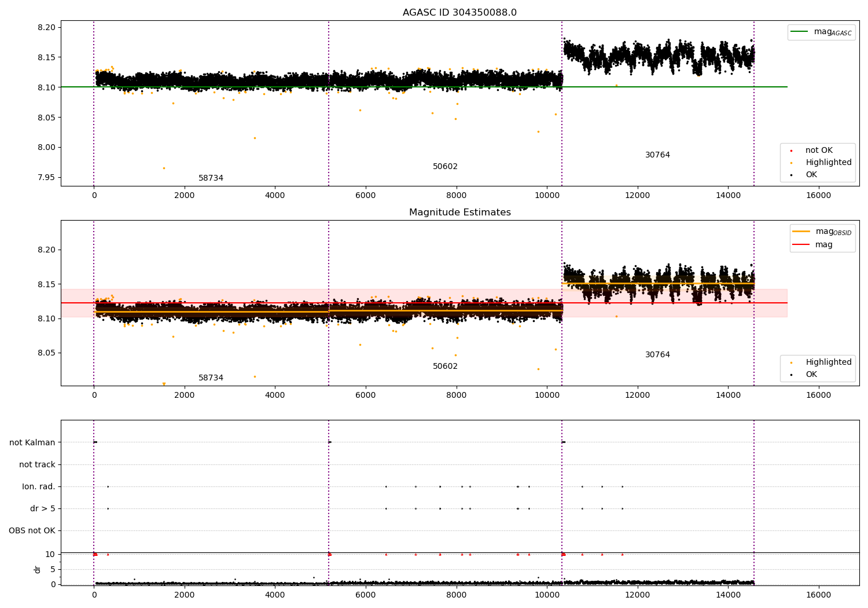Click the 8.10 y-tick in Magnitude Estimates plot
Image resolution: width=868 pixels, height=608 pixels.
click(x=46, y=318)
